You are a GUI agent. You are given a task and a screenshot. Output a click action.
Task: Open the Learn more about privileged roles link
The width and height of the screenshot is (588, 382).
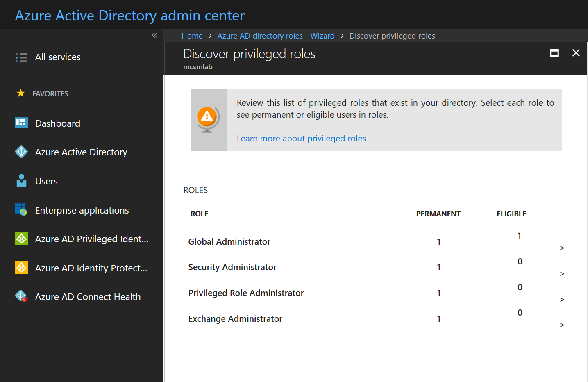click(302, 139)
